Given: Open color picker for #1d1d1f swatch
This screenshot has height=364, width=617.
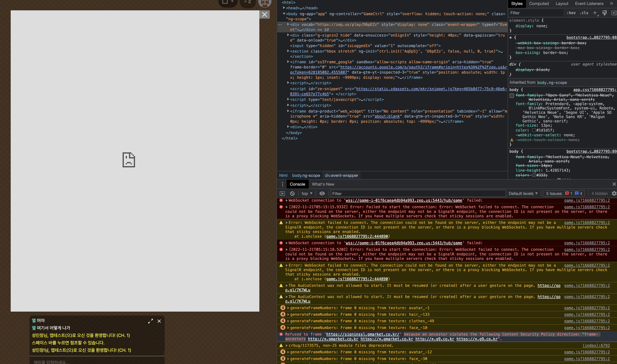Looking at the screenshot, I should point(534,130).
